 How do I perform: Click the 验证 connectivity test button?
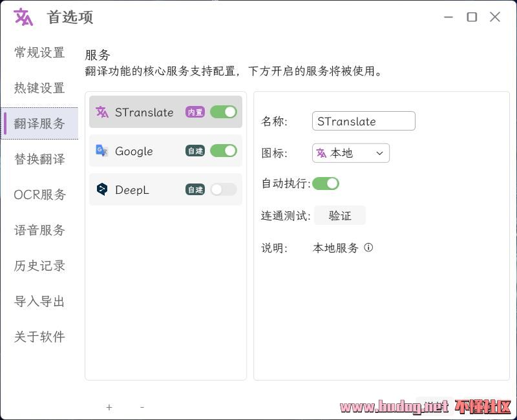click(x=340, y=215)
